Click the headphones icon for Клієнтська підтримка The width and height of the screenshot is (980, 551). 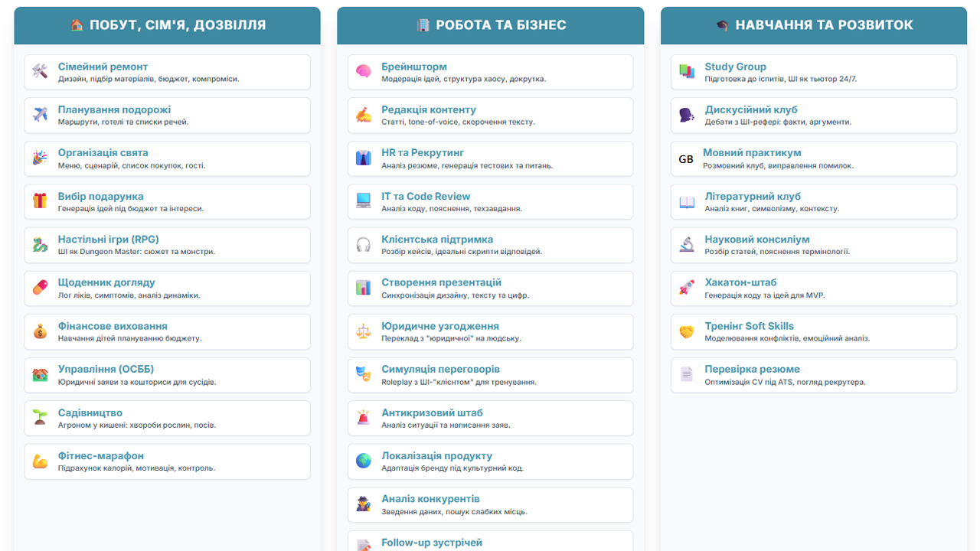[364, 245]
